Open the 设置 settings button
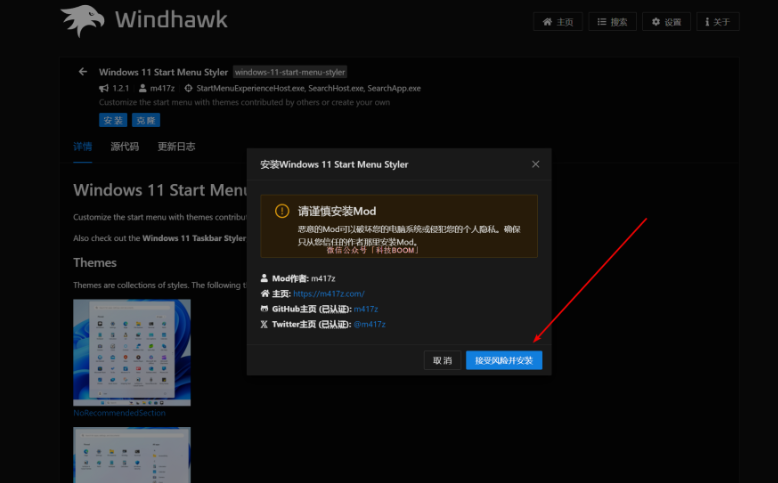Image resolution: width=778 pixels, height=483 pixels. coord(666,22)
